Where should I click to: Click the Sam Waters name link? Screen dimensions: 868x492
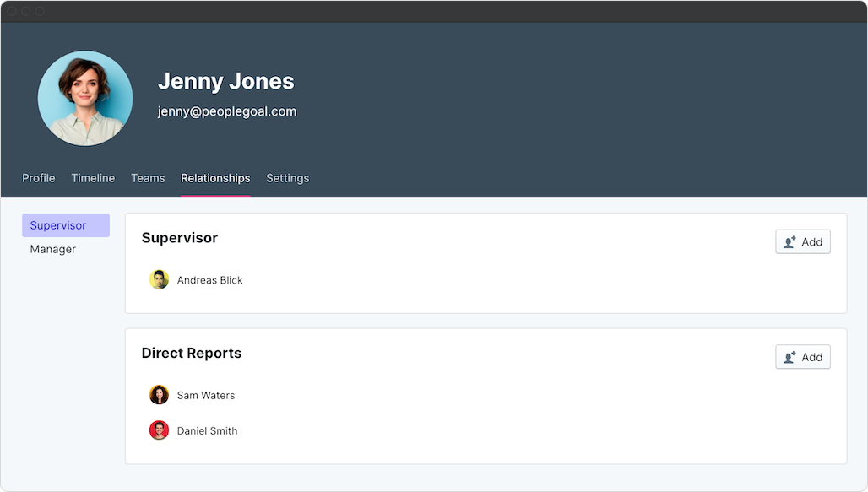(x=206, y=395)
